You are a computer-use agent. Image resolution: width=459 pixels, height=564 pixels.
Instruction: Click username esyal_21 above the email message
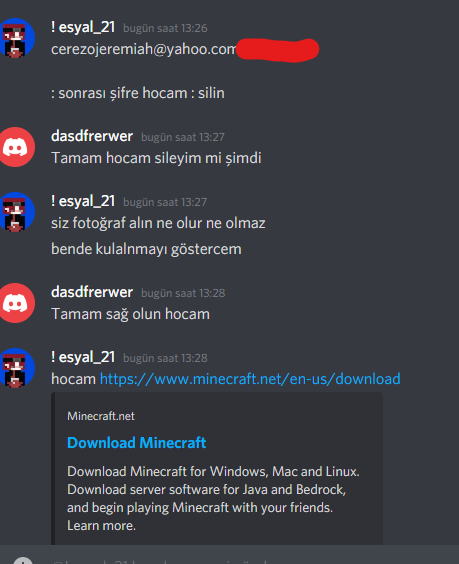point(83,27)
